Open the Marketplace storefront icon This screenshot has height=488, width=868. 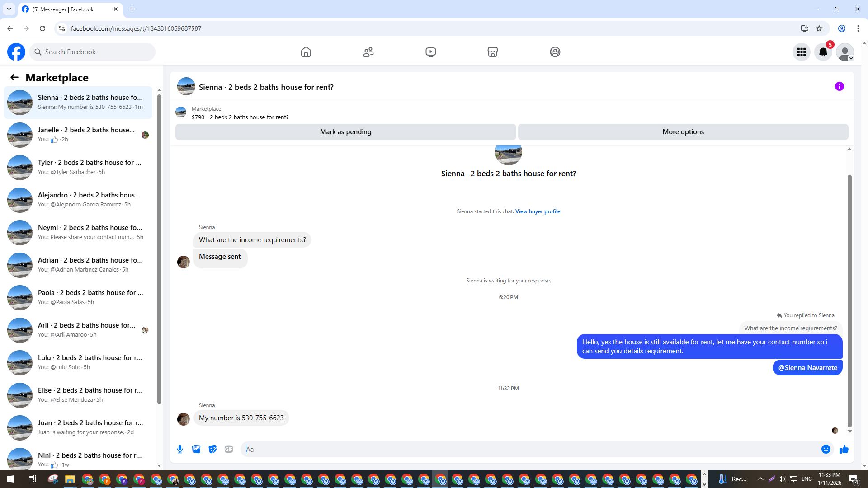coord(493,52)
